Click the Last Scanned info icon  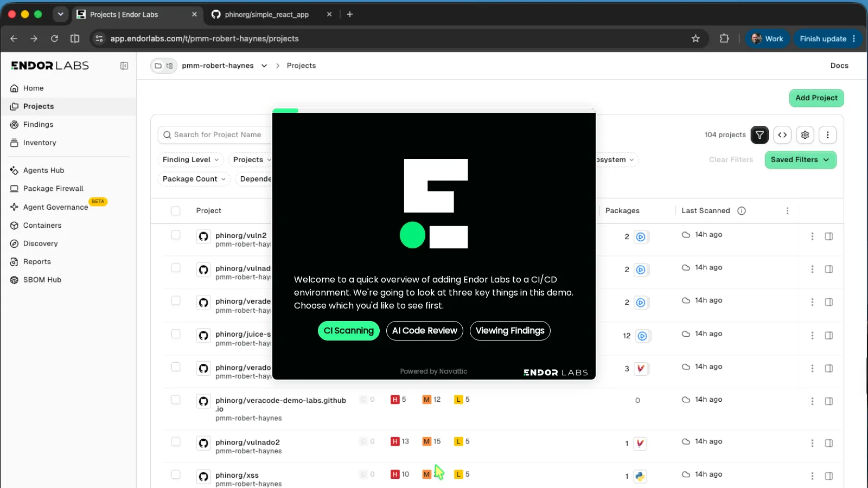(742, 211)
